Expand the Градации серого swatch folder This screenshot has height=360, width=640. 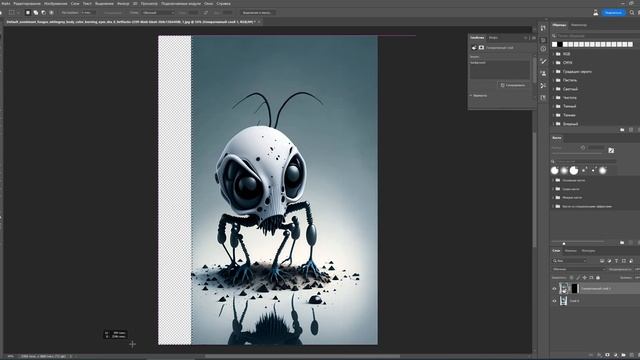(x=553, y=71)
